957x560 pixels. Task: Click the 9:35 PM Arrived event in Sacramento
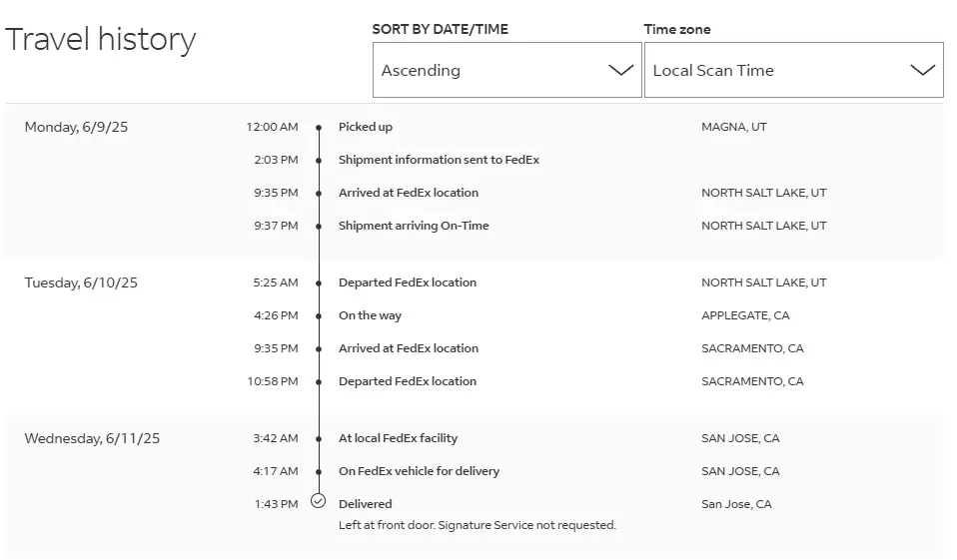click(x=408, y=348)
